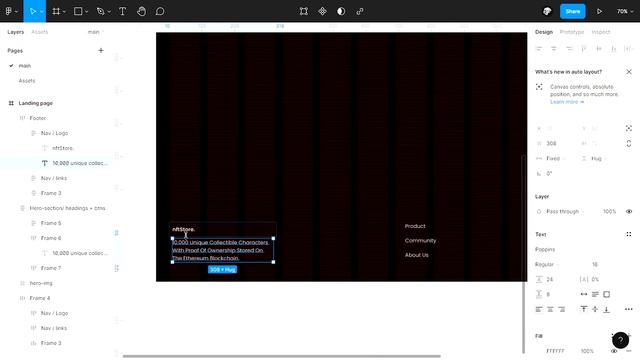
Task: Open the Pass through blend mode dropdown
Action: 565,212
